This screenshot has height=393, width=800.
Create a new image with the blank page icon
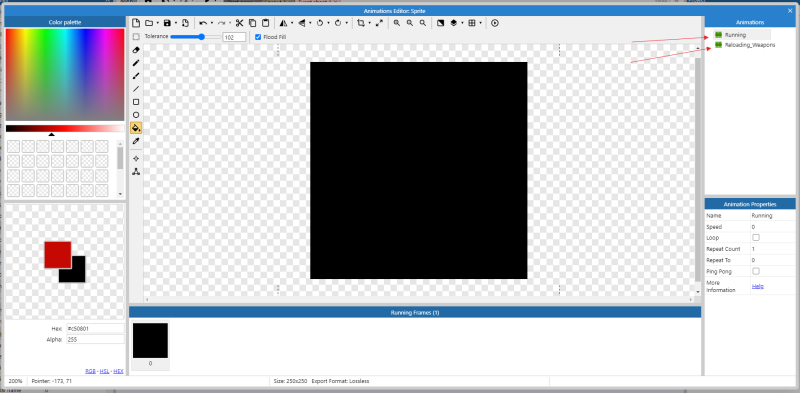136,23
